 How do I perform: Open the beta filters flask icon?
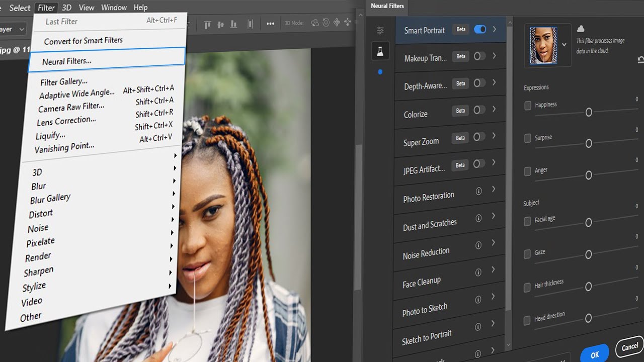coord(380,51)
